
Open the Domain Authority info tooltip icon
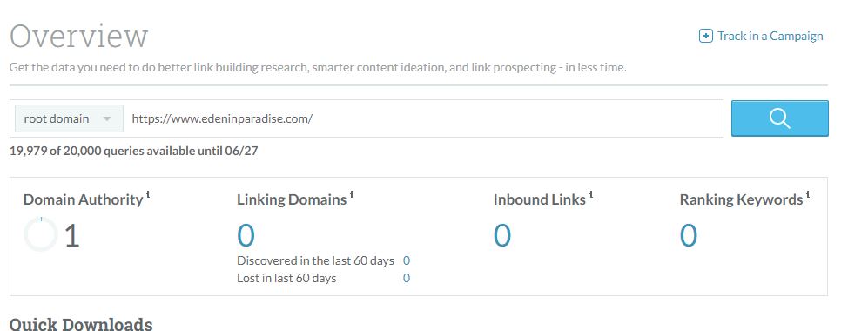tap(148, 194)
